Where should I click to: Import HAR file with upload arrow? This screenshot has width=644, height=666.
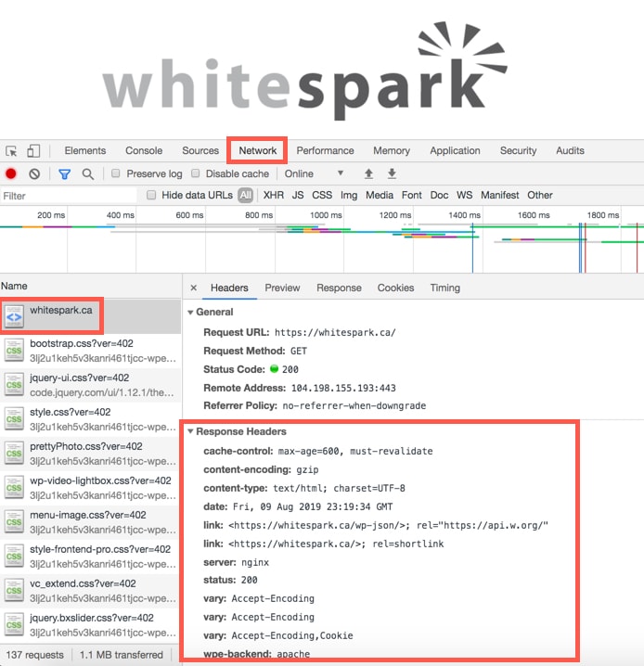click(368, 173)
